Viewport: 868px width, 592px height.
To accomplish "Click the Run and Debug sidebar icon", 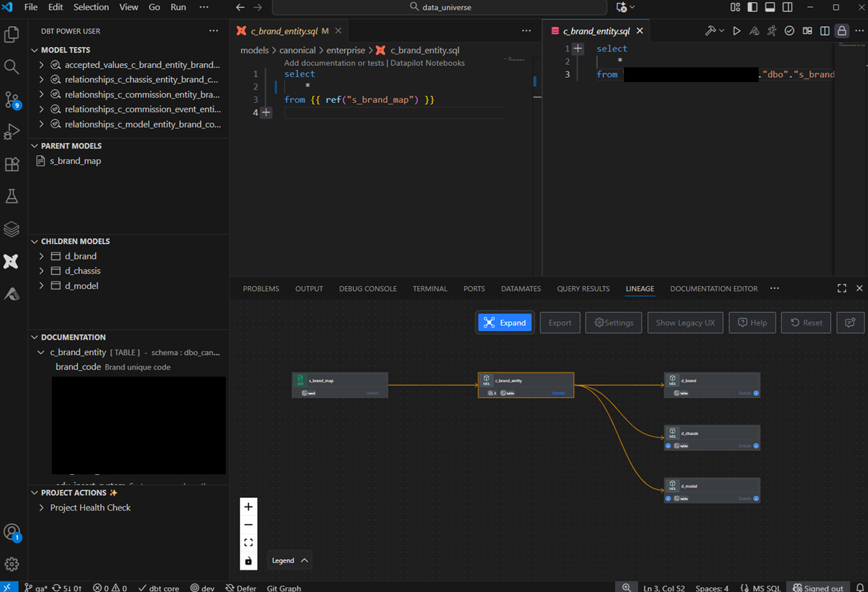I will (11, 131).
